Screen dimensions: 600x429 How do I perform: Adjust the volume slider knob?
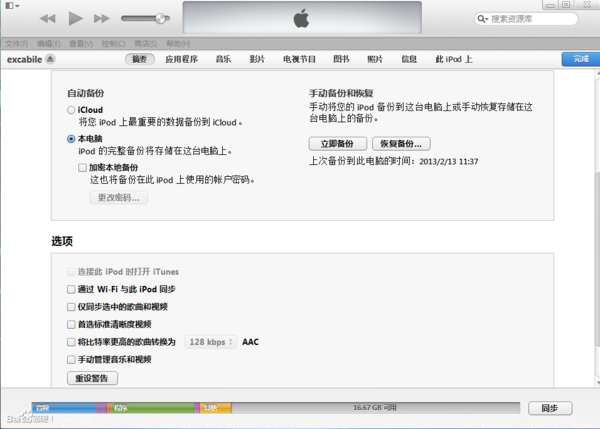pyautogui.click(x=161, y=18)
